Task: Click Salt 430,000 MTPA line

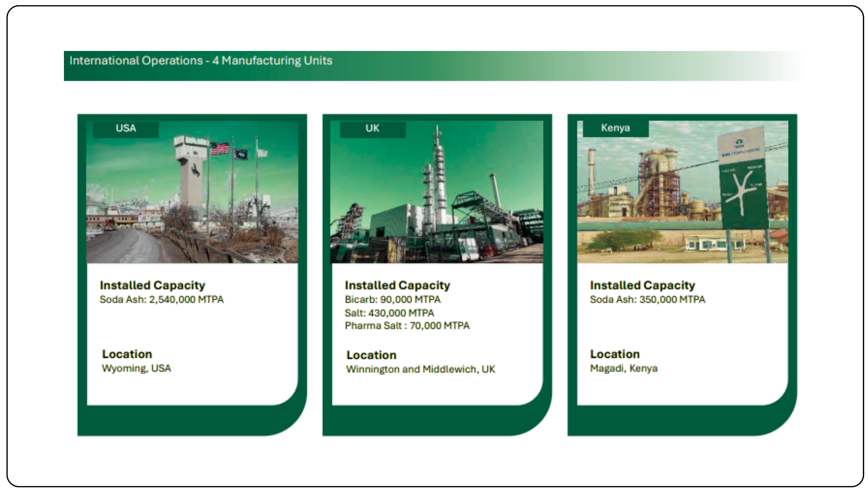Action: tap(389, 313)
